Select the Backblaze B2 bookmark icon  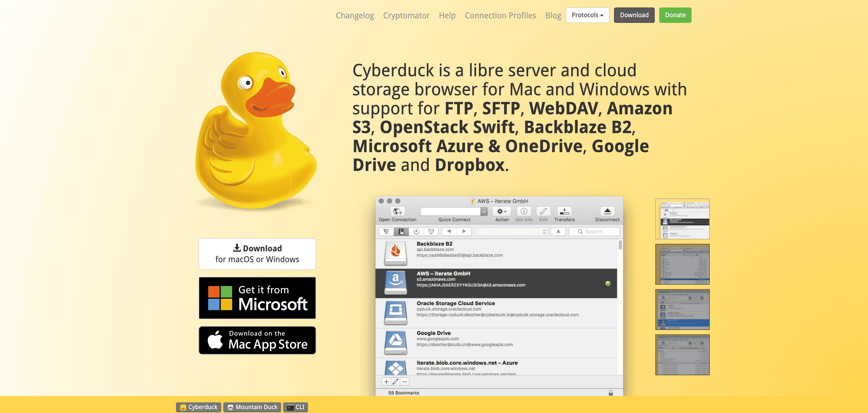tap(396, 253)
